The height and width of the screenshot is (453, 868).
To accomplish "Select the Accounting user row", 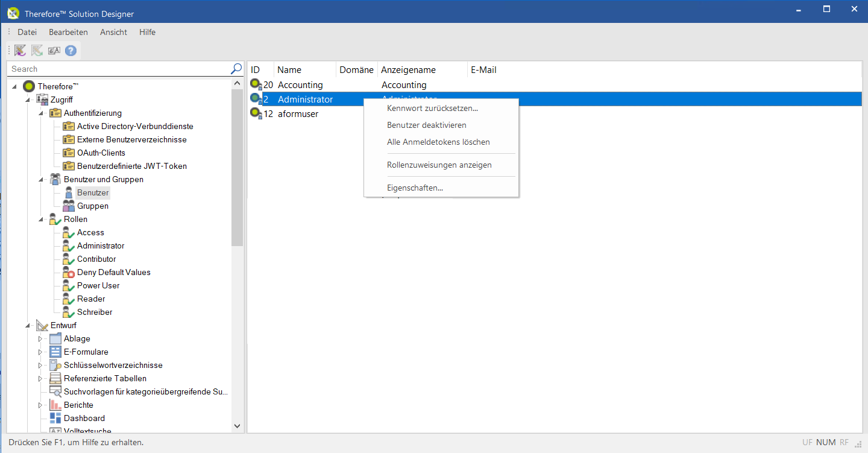I will (300, 84).
